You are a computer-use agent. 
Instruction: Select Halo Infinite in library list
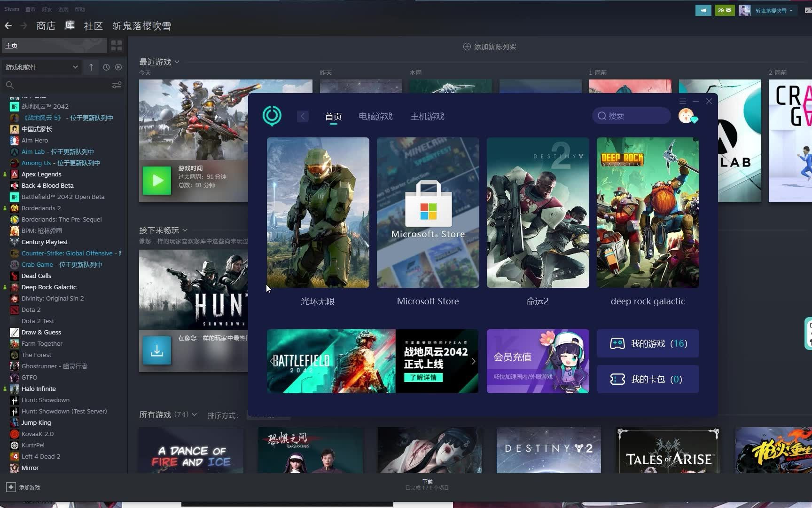tap(39, 389)
